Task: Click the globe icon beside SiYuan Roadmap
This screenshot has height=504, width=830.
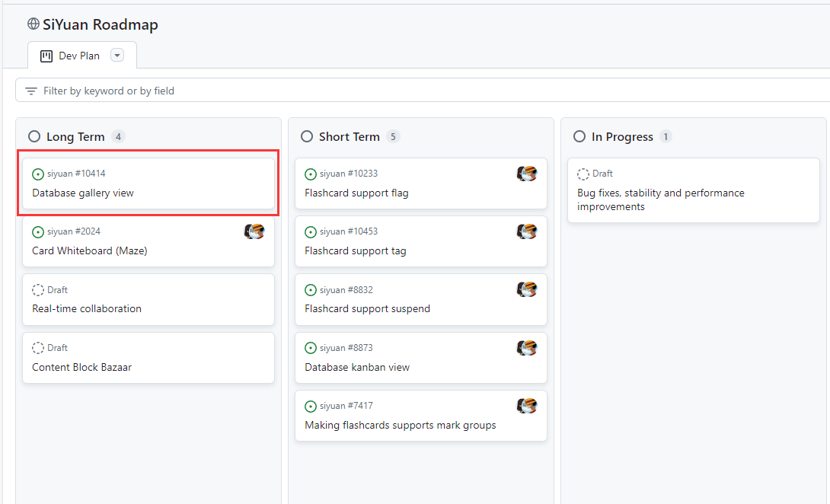Action: 34,24
